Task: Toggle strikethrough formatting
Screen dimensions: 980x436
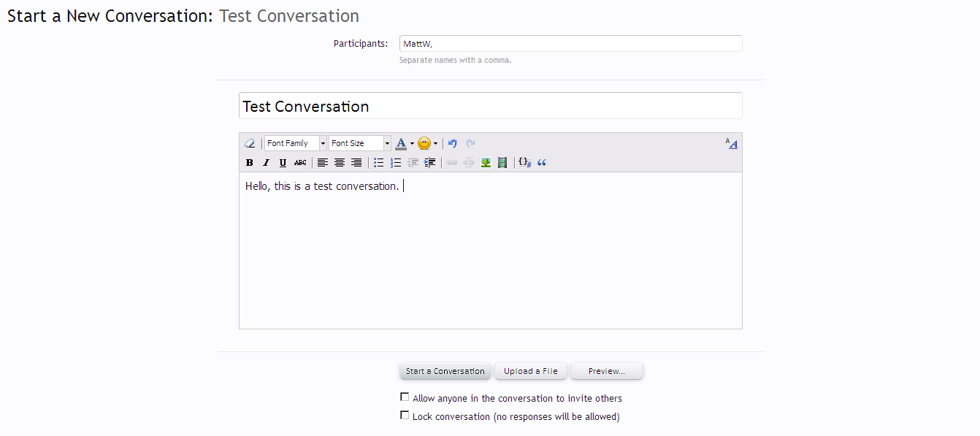Action: [x=300, y=162]
